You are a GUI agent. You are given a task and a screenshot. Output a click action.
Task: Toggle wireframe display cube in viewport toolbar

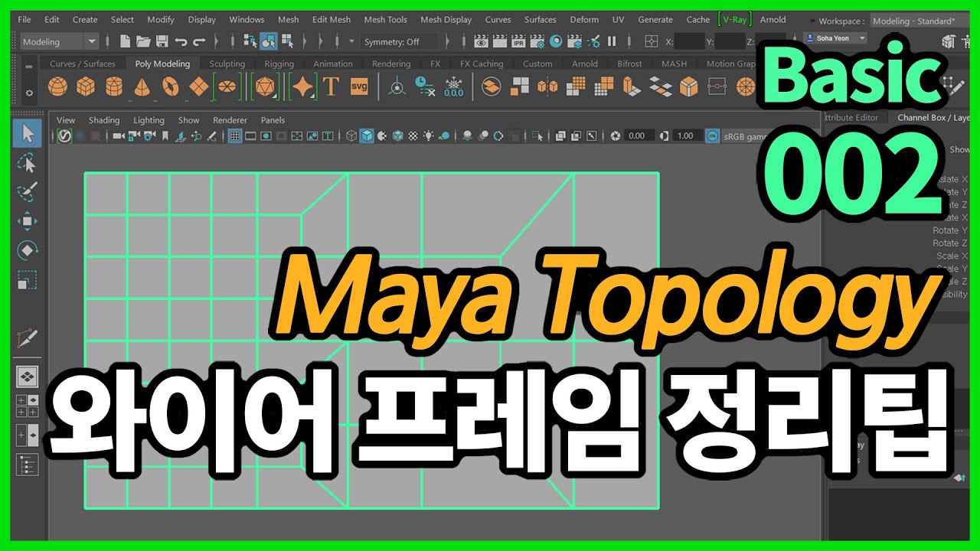[351, 136]
